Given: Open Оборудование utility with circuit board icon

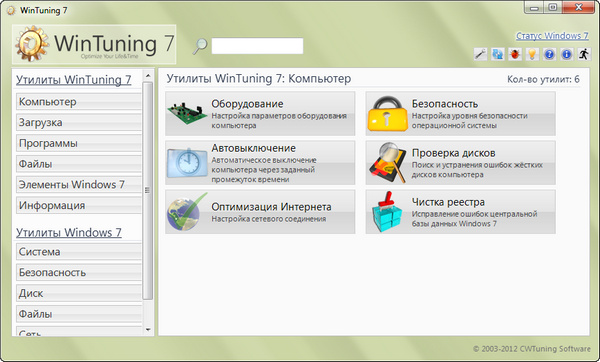Looking at the screenshot, I should tap(260, 114).
